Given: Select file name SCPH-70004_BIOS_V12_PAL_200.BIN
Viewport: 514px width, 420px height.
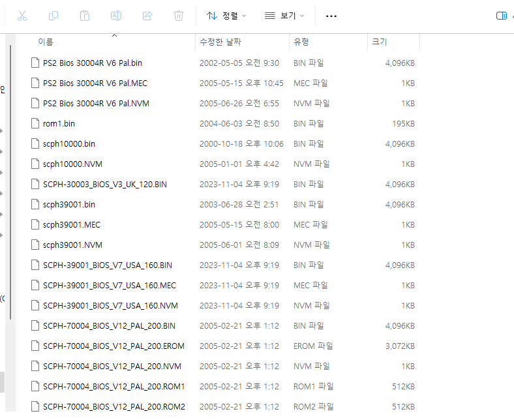Looking at the screenshot, I should 109,325.
